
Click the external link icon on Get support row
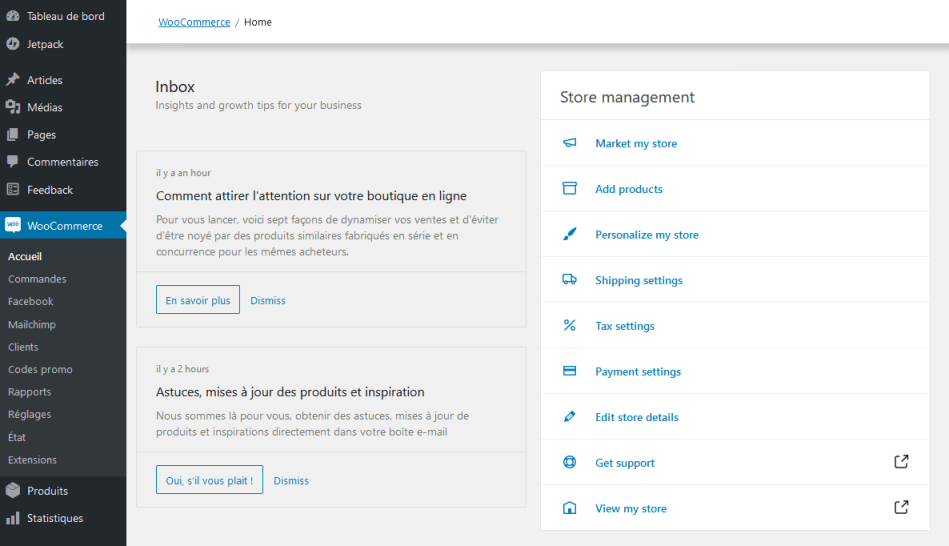click(x=901, y=462)
